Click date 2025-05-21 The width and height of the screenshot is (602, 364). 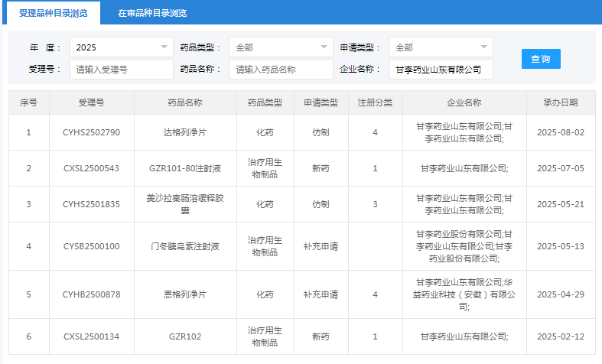tap(561, 204)
